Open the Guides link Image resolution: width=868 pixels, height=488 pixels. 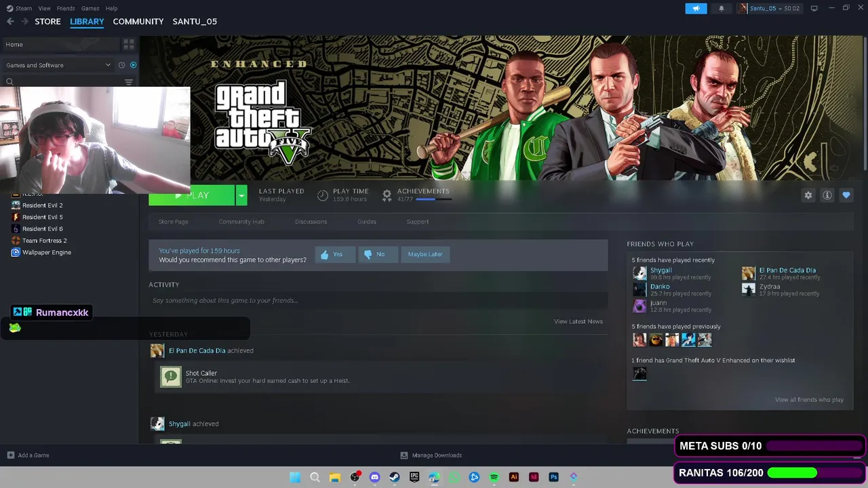tap(367, 222)
